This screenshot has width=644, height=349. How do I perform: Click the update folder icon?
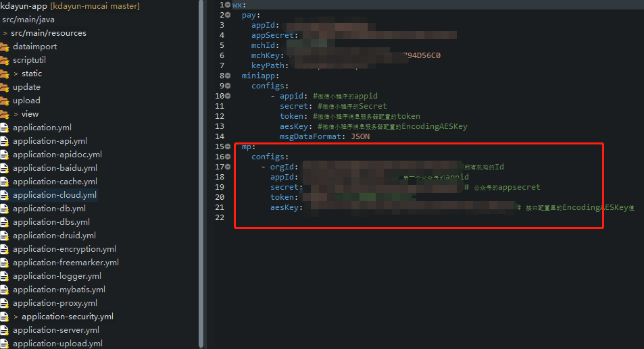click(x=4, y=87)
